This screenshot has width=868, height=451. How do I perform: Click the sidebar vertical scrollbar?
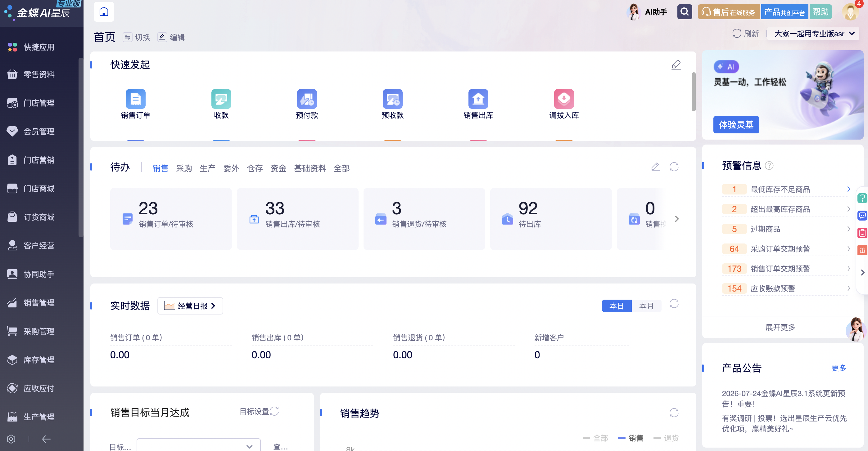[x=80, y=147]
